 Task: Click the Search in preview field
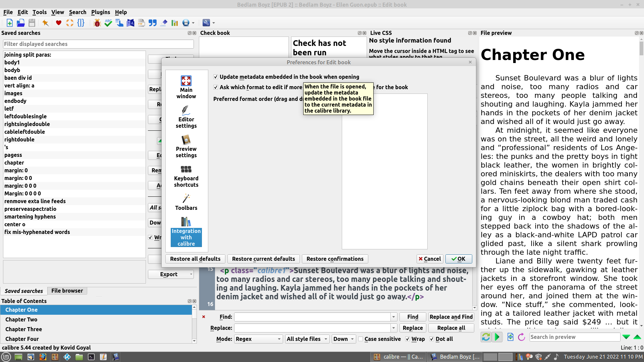point(574,337)
